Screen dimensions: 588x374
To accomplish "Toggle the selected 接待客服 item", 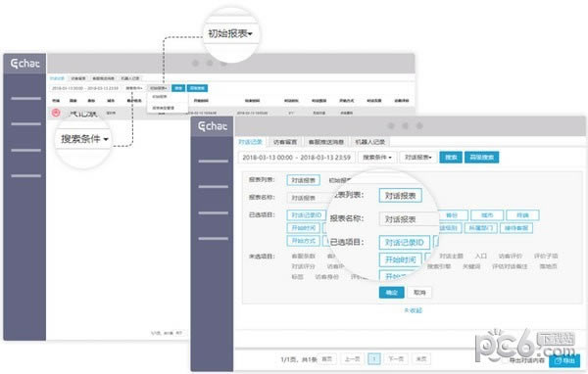I will [516, 228].
